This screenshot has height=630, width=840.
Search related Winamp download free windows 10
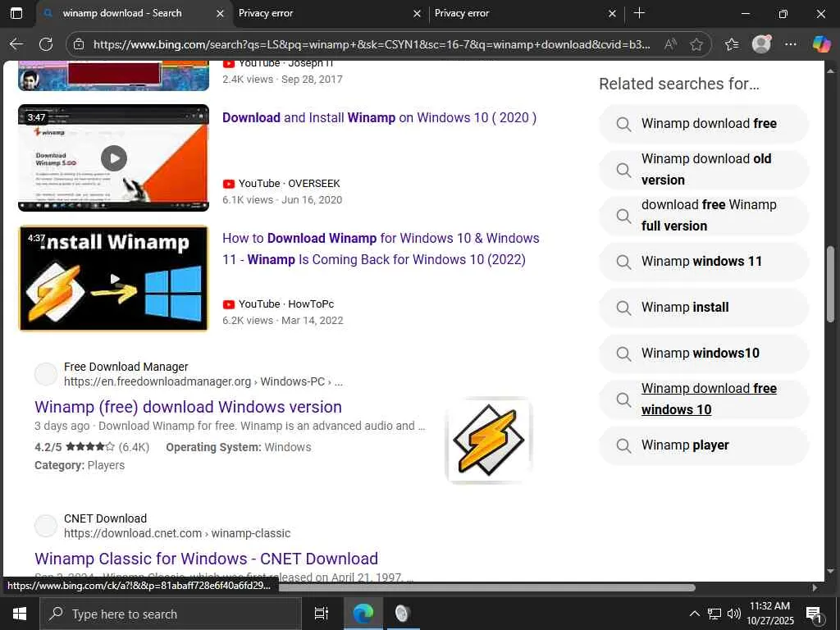[703, 399]
